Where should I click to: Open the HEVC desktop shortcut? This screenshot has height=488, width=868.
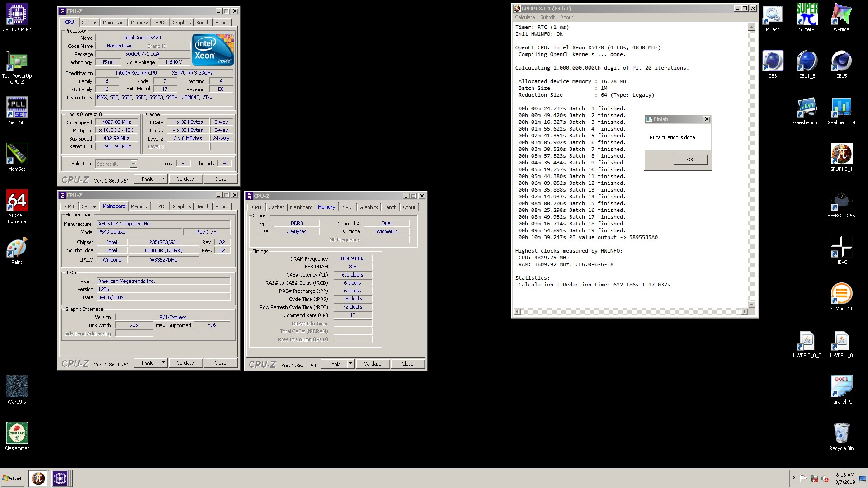[841, 251]
